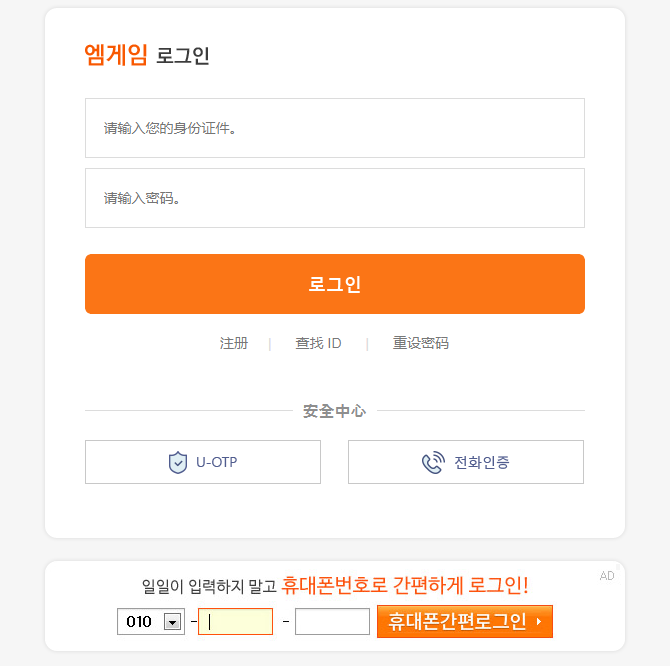This screenshot has width=670, height=666.
Task: Click the arrow of the 010 combo box
Action: pos(172,622)
